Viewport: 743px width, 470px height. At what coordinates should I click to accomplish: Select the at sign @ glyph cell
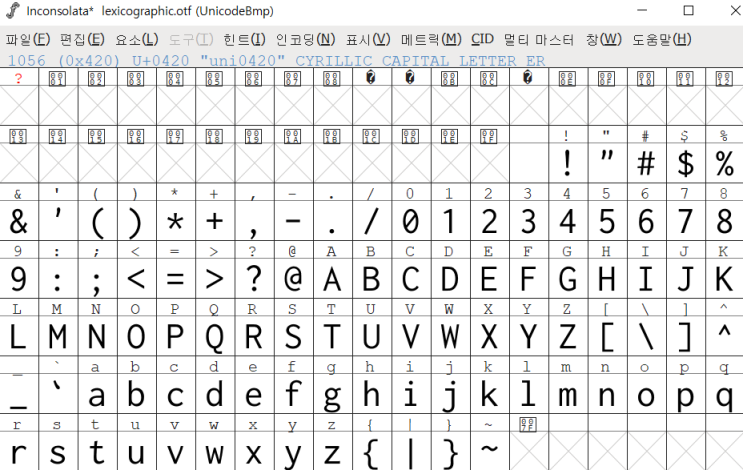[x=294, y=279]
